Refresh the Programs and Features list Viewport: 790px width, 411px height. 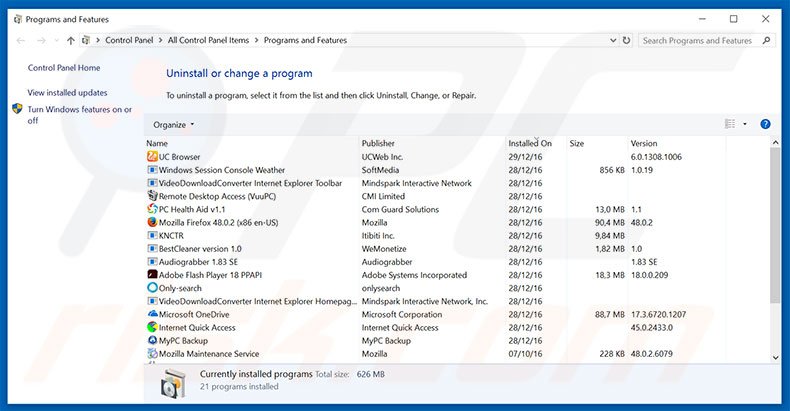[626, 40]
